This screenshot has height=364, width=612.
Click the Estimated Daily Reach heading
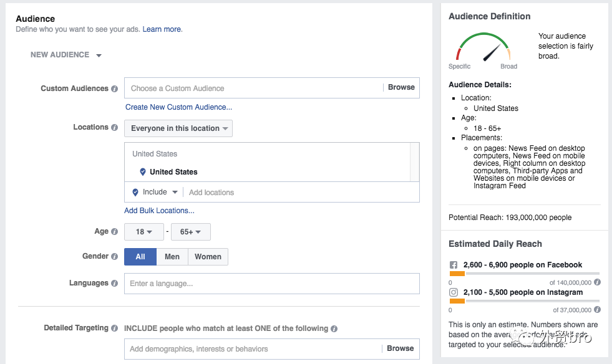(495, 244)
